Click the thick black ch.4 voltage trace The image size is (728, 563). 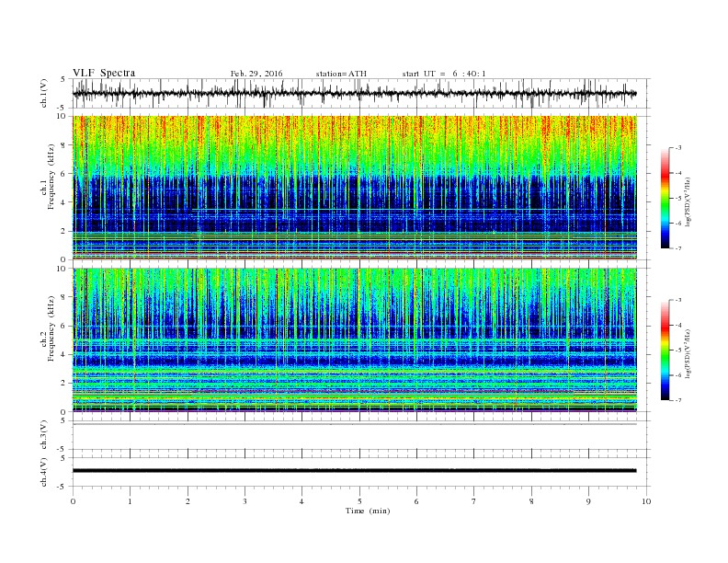tap(354, 471)
